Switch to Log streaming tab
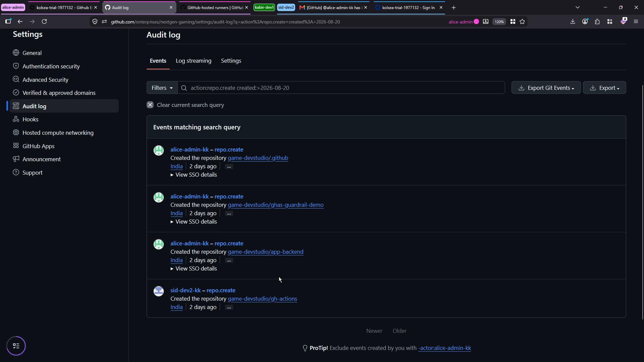Viewport: 644px width, 362px height. click(x=194, y=61)
